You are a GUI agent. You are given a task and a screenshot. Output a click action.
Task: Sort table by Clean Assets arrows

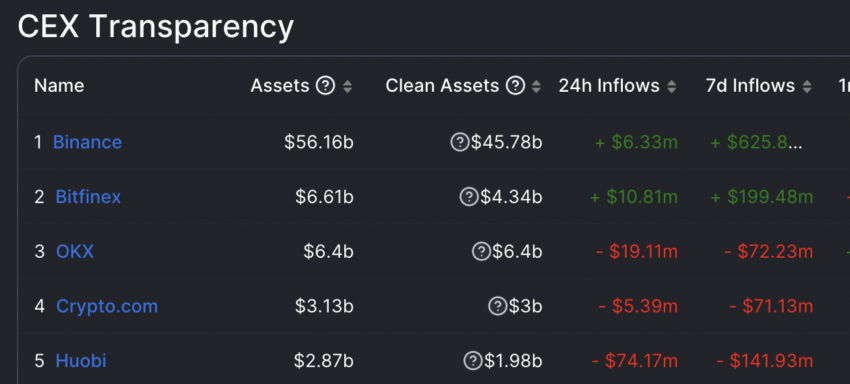536,86
